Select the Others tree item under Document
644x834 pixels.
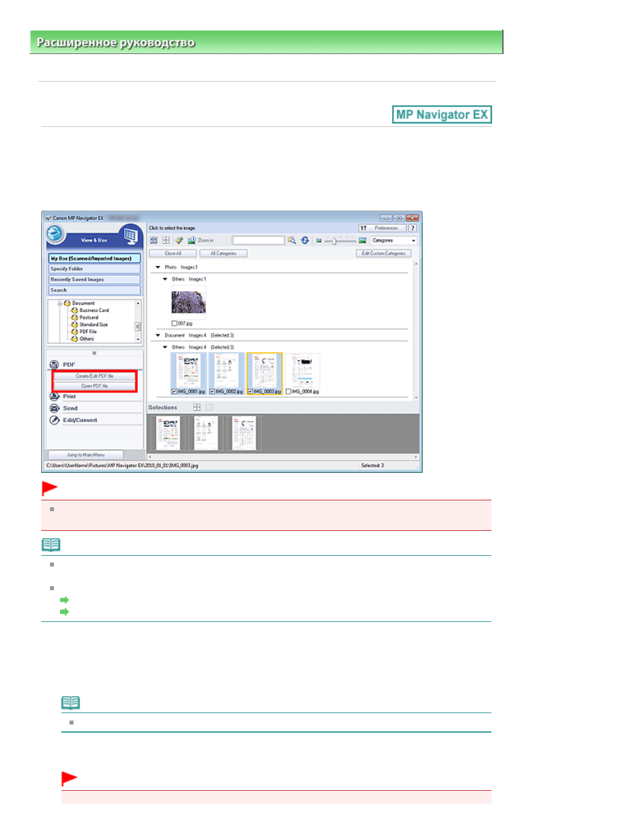coord(86,339)
